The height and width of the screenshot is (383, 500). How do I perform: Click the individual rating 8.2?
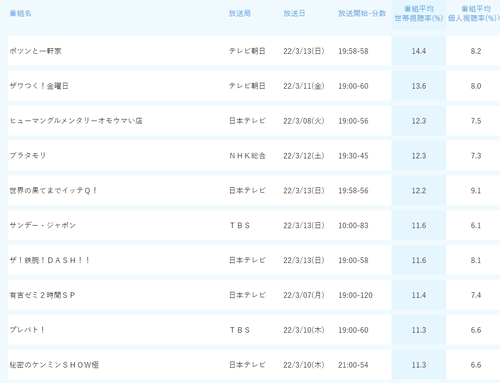pyautogui.click(x=476, y=51)
